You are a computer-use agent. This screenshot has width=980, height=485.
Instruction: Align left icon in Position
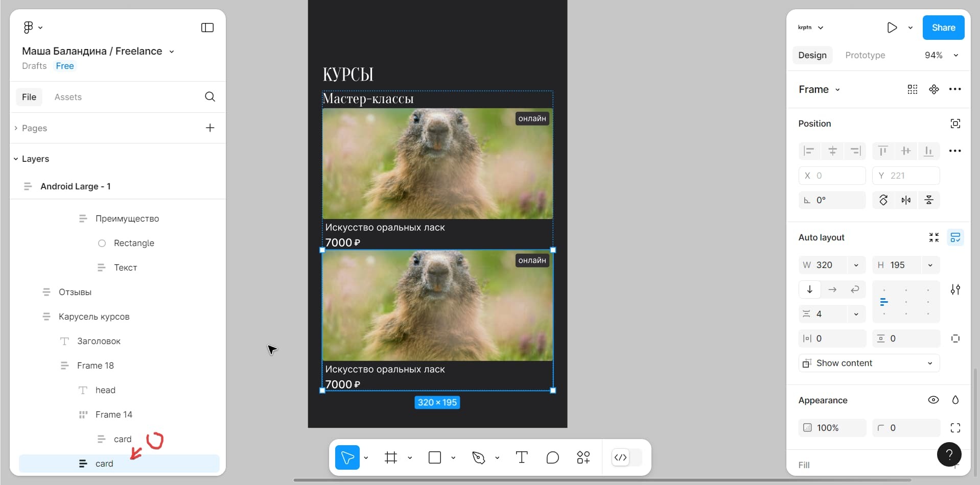(809, 151)
